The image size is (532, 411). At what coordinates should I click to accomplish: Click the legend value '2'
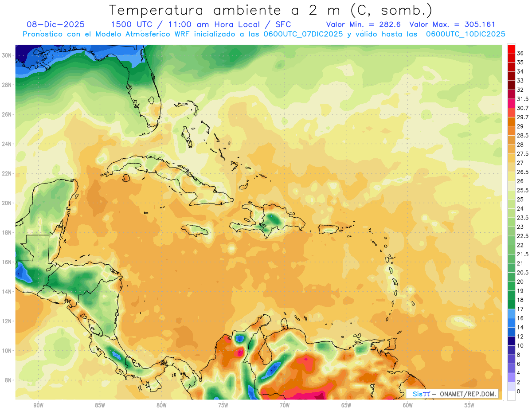(519, 382)
